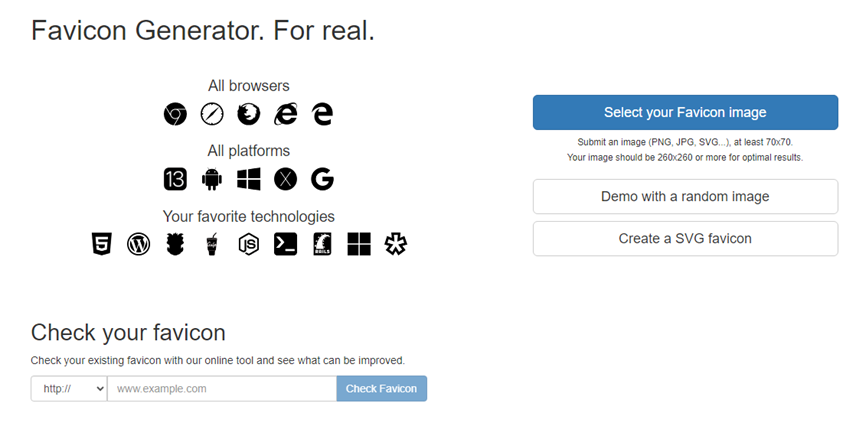Viewport: 856px width, 426px height.
Task: Click the macOS X circle icon
Action: 286,179
